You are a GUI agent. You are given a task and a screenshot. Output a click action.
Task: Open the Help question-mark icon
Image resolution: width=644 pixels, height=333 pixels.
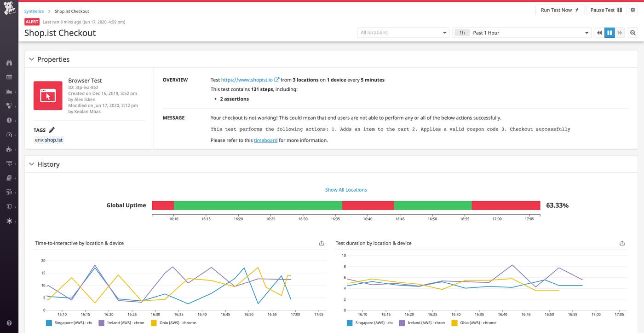(x=9, y=323)
